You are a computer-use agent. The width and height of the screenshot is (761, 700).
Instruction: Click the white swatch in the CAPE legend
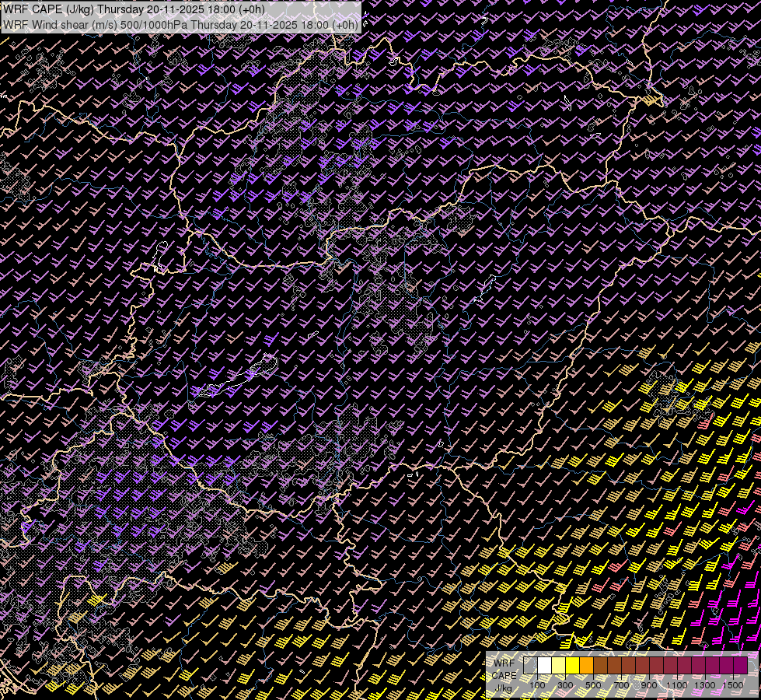click(545, 666)
